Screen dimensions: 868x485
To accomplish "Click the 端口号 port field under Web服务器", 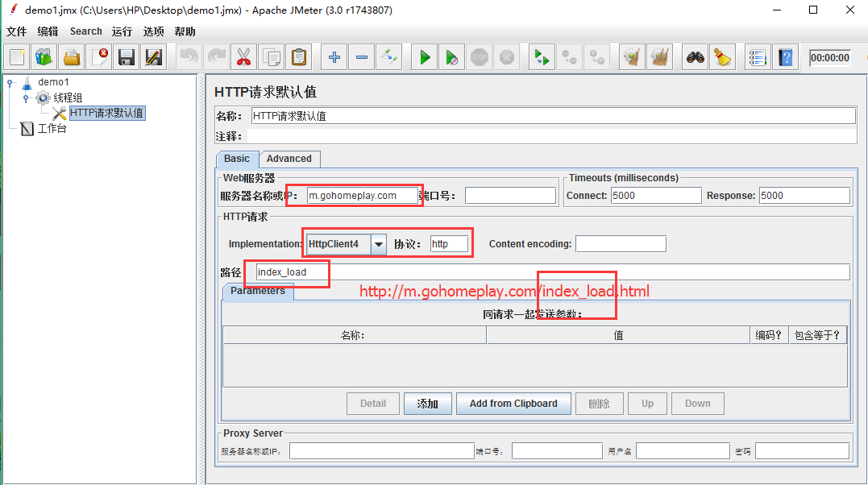I will [x=510, y=196].
